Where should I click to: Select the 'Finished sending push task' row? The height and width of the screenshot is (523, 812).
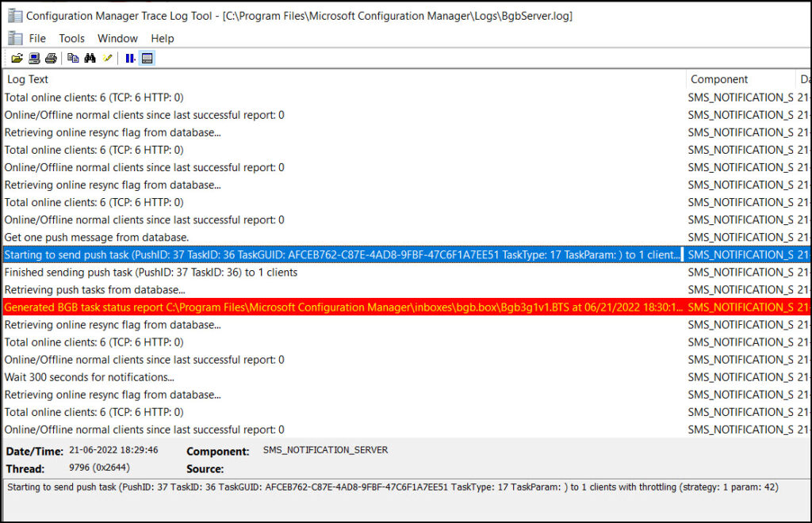[x=406, y=272]
